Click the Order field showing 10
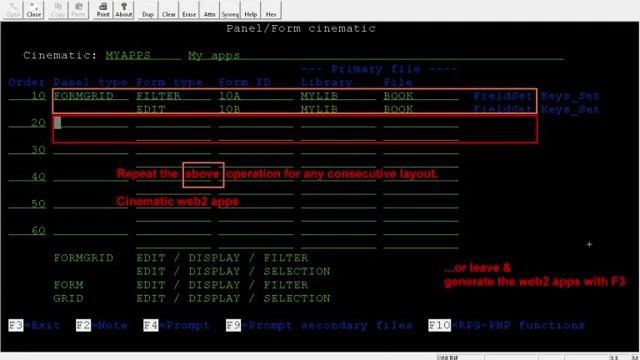640x360 pixels. pos(27,96)
